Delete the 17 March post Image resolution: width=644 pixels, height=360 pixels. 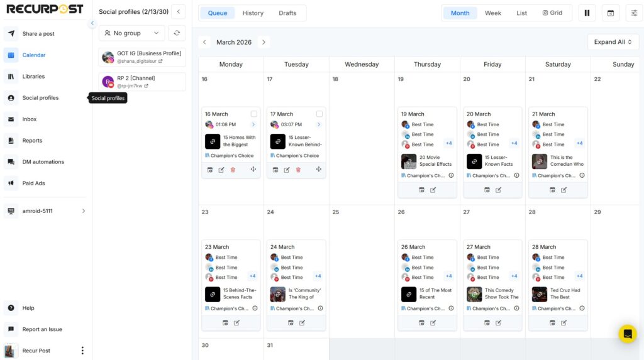pos(298,170)
